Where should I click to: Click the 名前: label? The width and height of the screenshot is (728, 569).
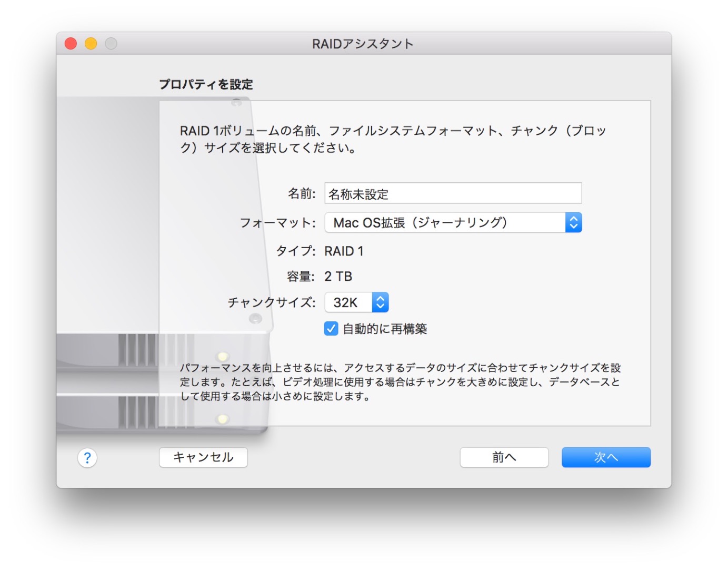[x=302, y=194]
